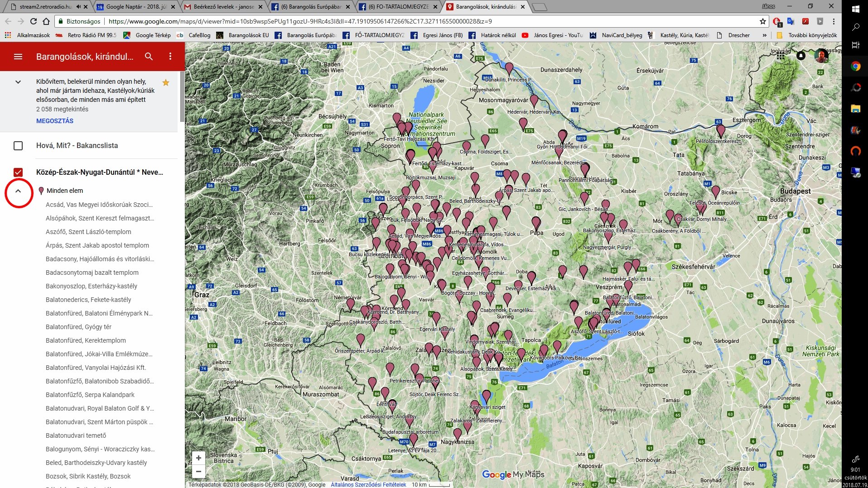
Task: Open the Általános Szerződési Feltételek link
Action: 368,484
